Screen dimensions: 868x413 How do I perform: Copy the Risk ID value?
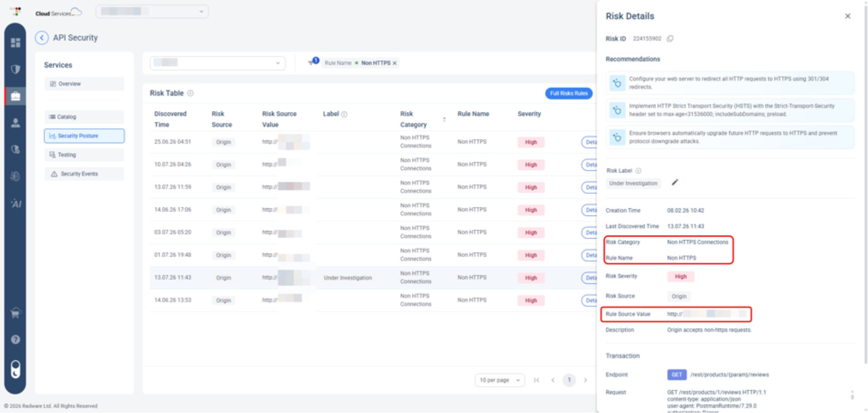pos(670,38)
